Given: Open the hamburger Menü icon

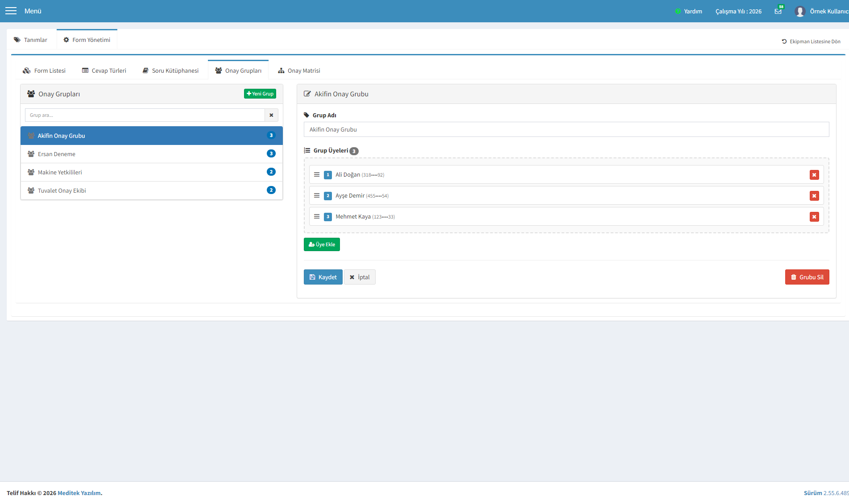Looking at the screenshot, I should coord(11,11).
